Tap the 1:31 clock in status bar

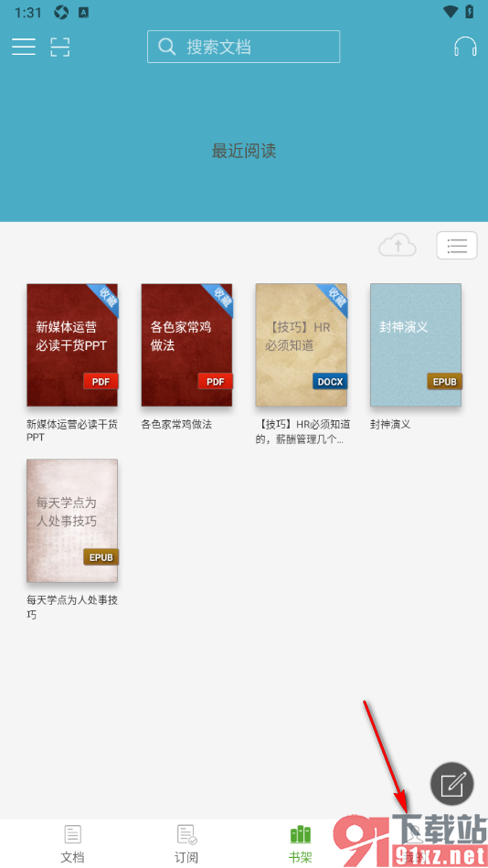coord(27,12)
